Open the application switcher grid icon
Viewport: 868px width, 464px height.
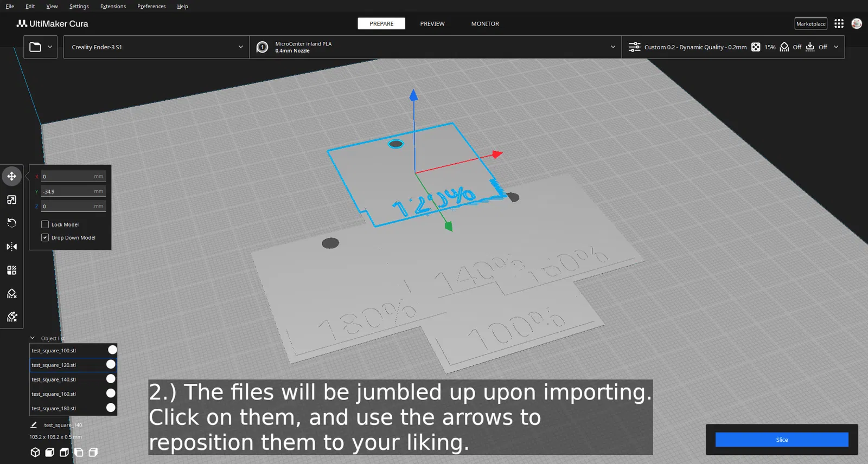839,23
